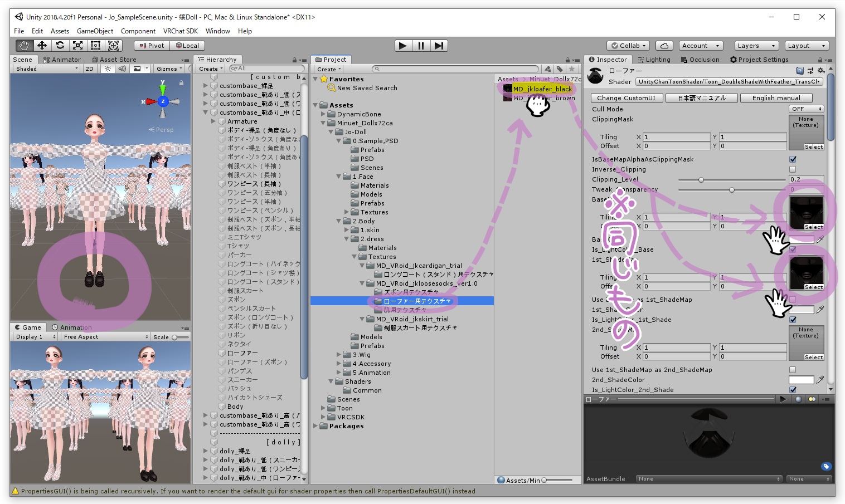Viewport: 845px width, 504px height.
Task: Open the Layout dropdown
Action: click(807, 46)
